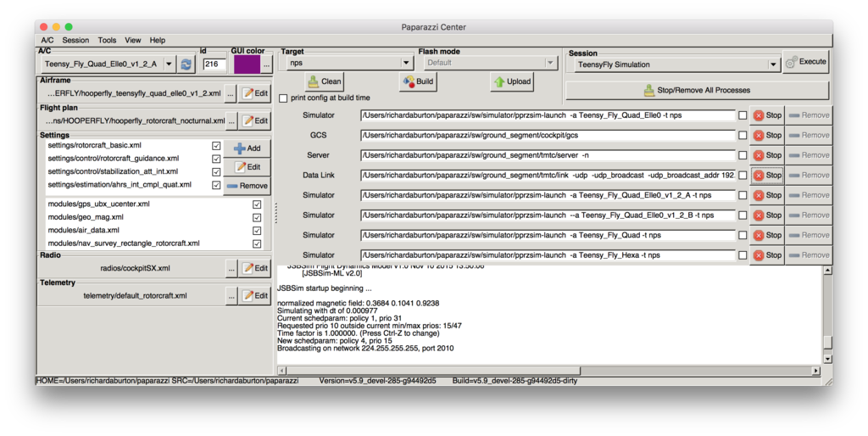Screen dimensions: 868x436
Task: Refresh the selected aircraft with blue arrows icon
Action: click(x=186, y=64)
